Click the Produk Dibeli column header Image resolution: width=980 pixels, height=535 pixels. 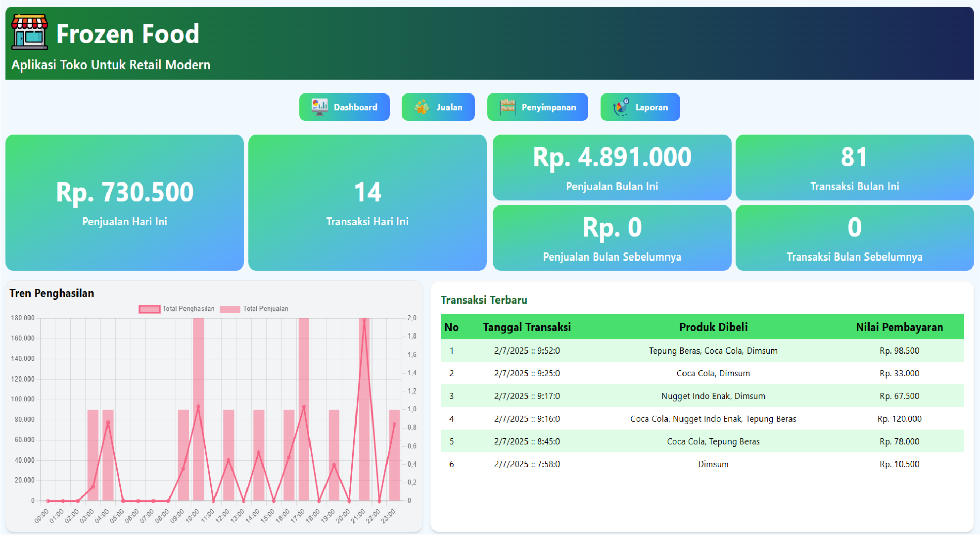(x=713, y=327)
